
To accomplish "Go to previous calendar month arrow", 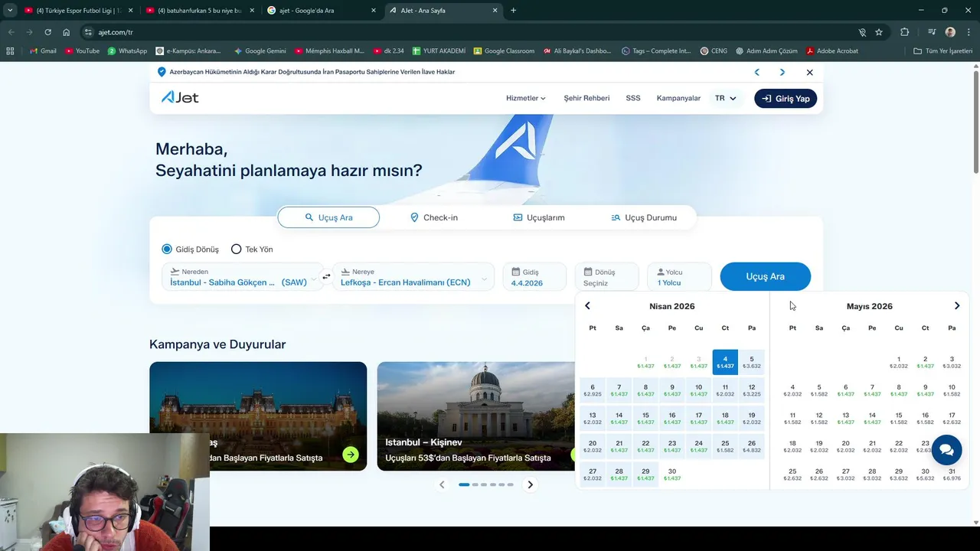I will pos(587,306).
